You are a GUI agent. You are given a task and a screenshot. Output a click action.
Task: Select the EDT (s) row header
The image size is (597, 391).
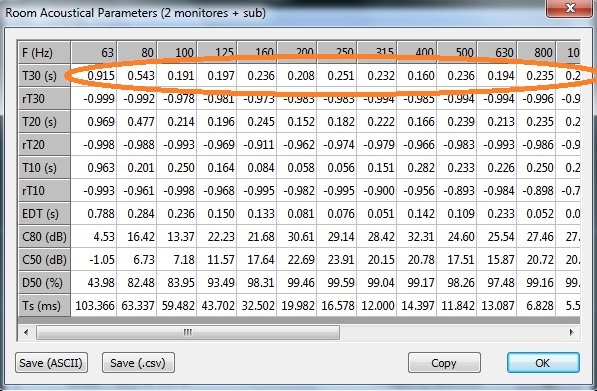click(x=44, y=214)
